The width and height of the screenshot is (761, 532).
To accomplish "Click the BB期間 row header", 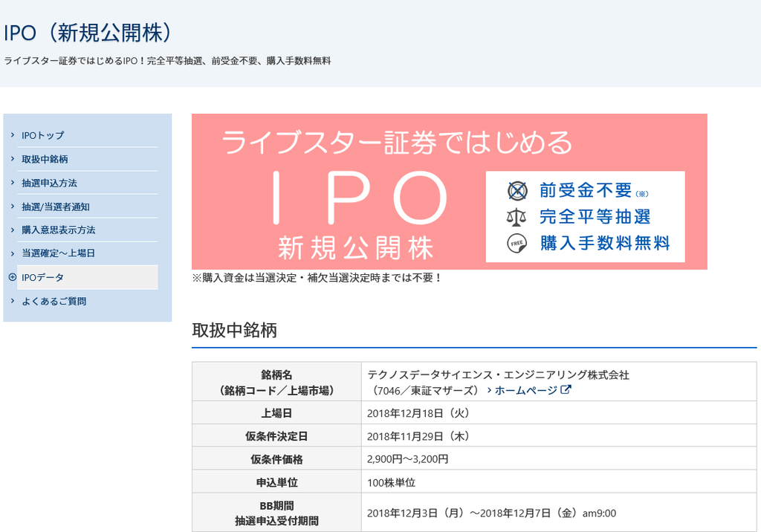I will (x=276, y=513).
